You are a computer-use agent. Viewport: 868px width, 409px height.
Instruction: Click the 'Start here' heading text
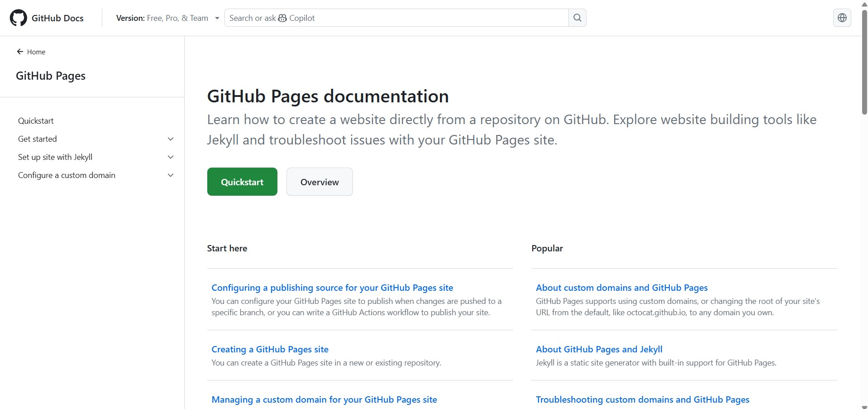click(x=227, y=248)
